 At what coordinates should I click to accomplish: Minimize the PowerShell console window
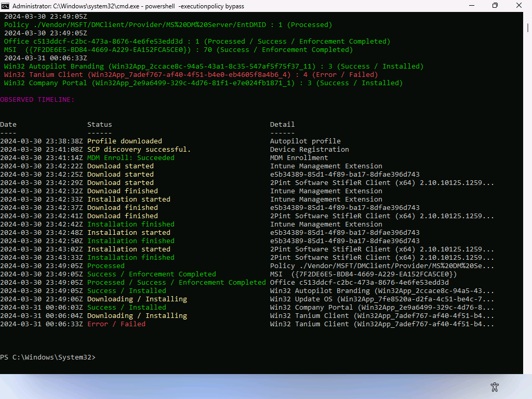click(x=471, y=6)
